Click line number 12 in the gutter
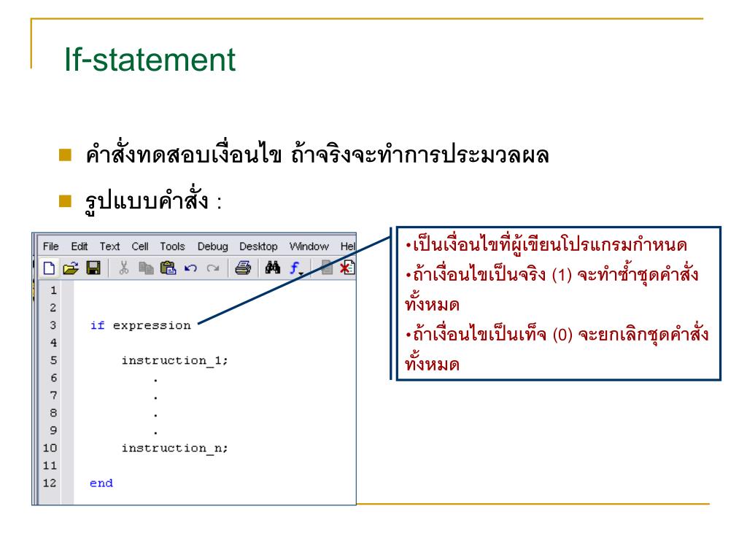747x560 pixels. coord(50,483)
